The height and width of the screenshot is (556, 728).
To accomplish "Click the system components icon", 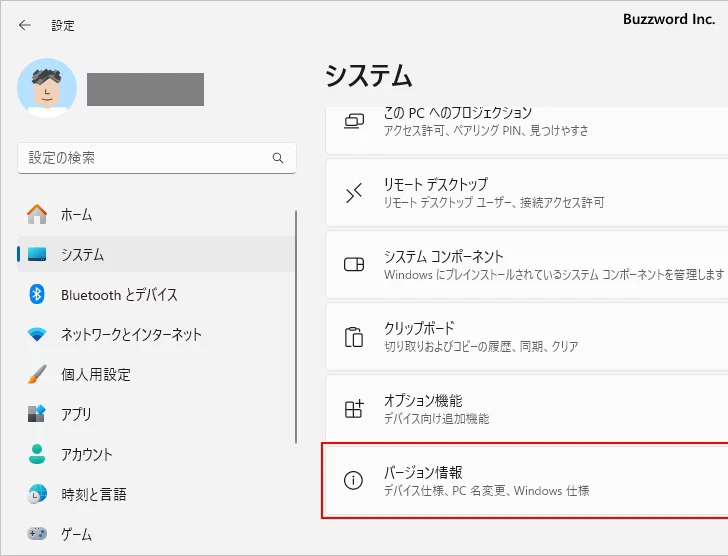I will (354, 265).
